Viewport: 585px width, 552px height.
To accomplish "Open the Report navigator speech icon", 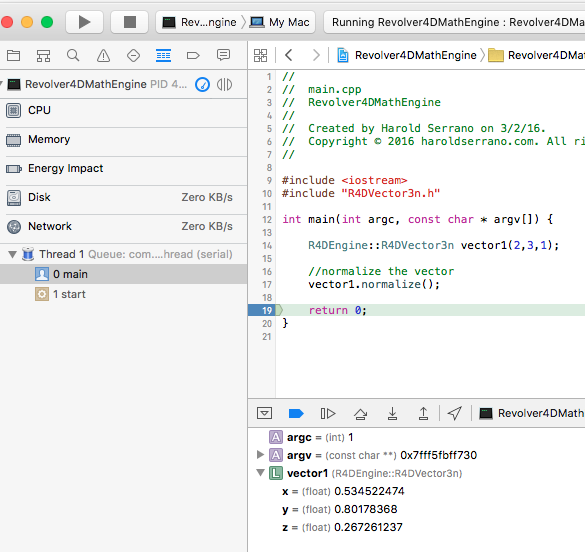I will 223,55.
